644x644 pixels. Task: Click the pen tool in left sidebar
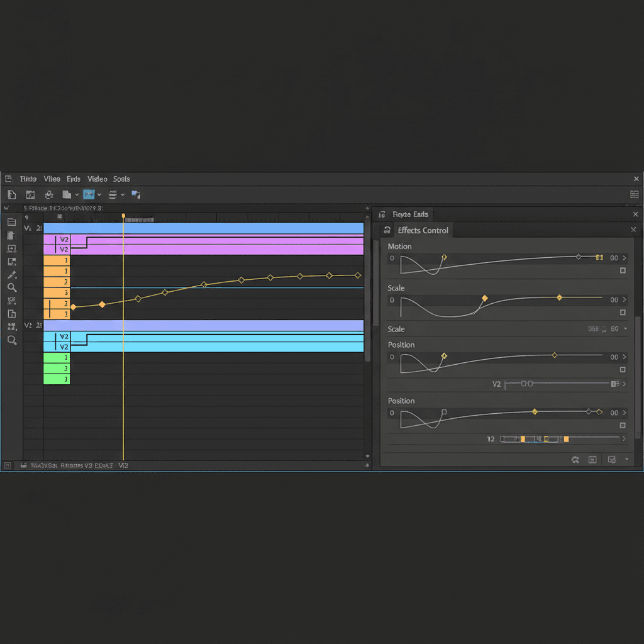[11, 275]
